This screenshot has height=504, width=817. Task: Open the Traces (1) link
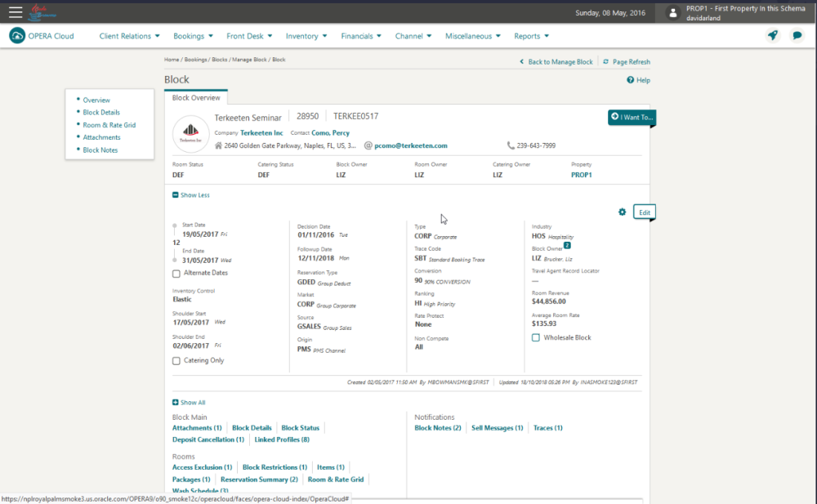[547, 428]
